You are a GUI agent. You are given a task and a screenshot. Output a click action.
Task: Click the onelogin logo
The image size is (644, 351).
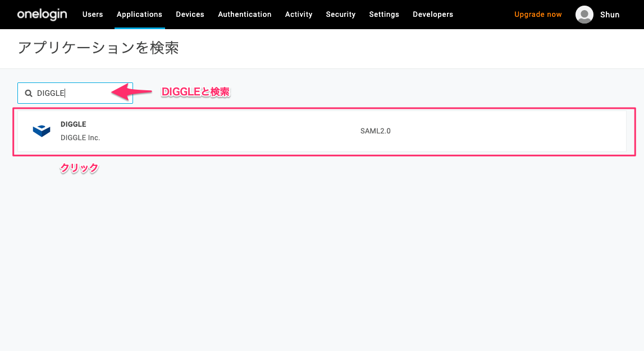42,14
